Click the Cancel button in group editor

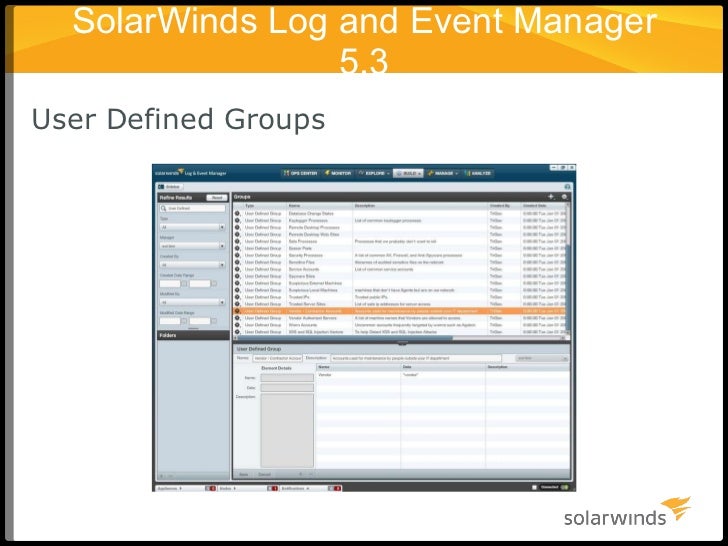(264, 474)
